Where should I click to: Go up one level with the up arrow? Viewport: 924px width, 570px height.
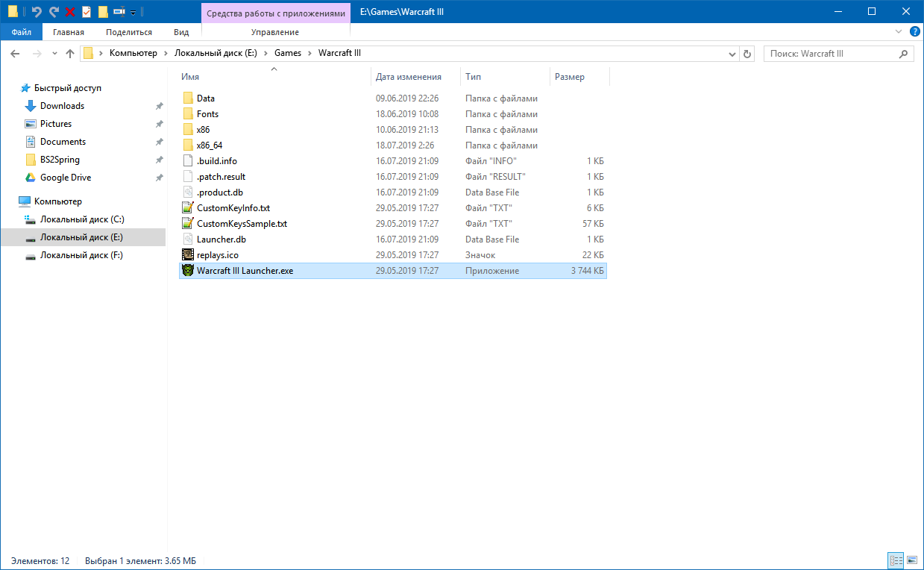pyautogui.click(x=70, y=54)
